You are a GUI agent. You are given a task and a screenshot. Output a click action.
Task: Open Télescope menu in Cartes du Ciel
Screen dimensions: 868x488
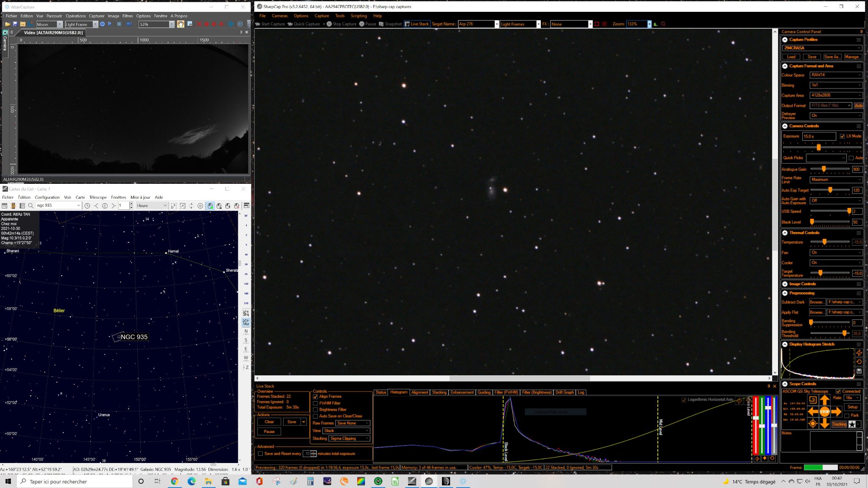[98, 197]
